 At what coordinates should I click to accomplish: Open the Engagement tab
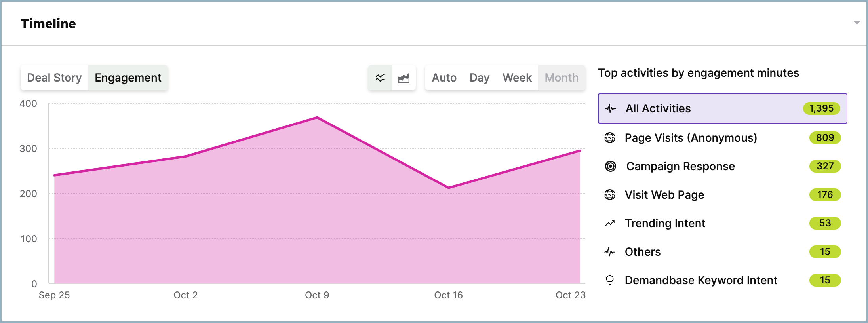click(128, 78)
